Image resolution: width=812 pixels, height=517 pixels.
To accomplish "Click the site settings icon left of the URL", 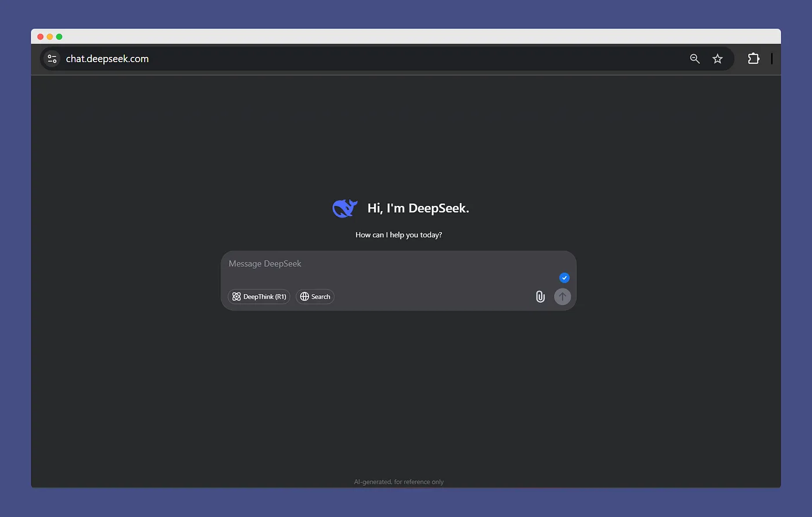I will point(52,59).
